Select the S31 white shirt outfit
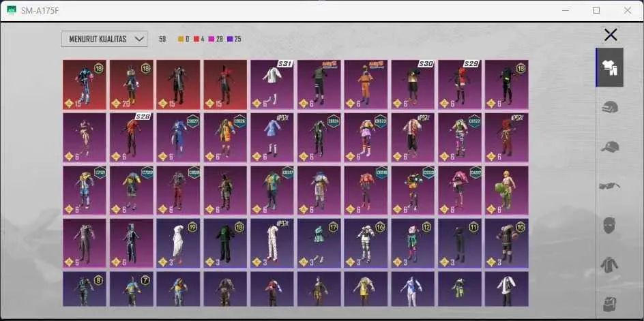Image resolution: width=644 pixels, height=321 pixels. 272,85
